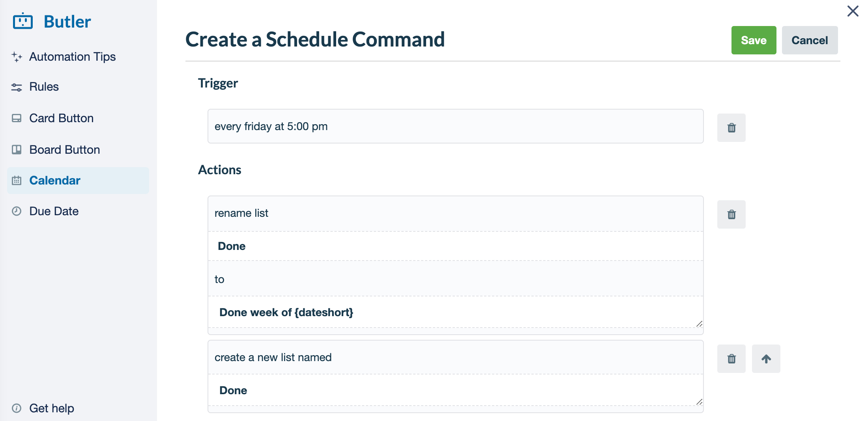
Task: Click the Board Button icon
Action: 17,149
